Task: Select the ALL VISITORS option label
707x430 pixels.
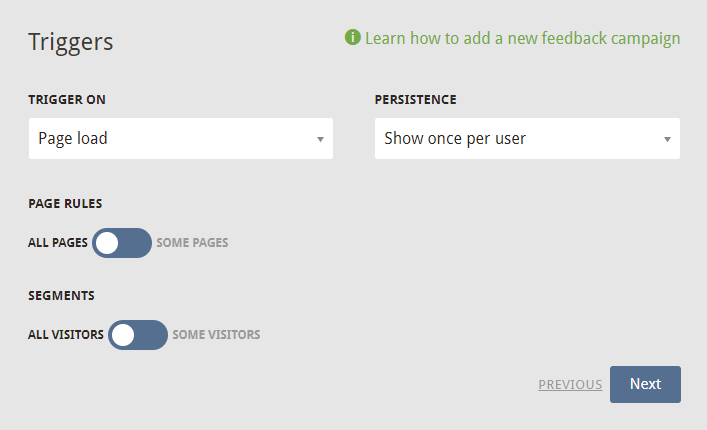Action: click(66, 335)
